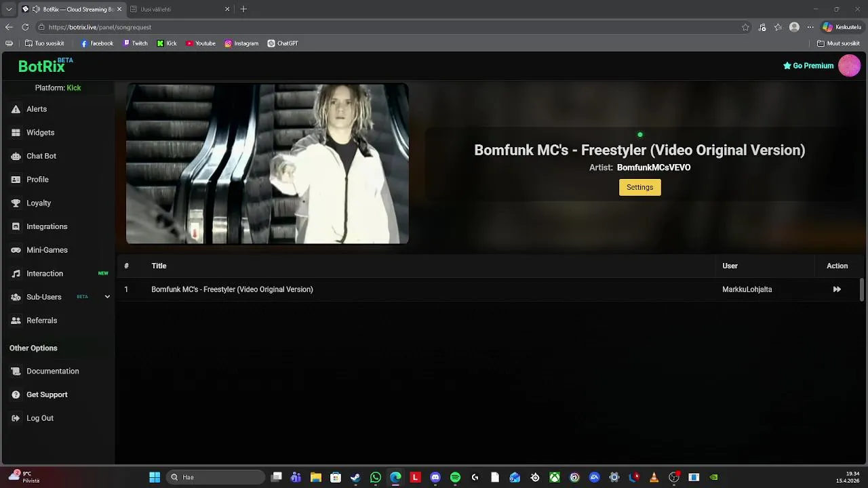Go to Profile in sidebar

(37, 180)
